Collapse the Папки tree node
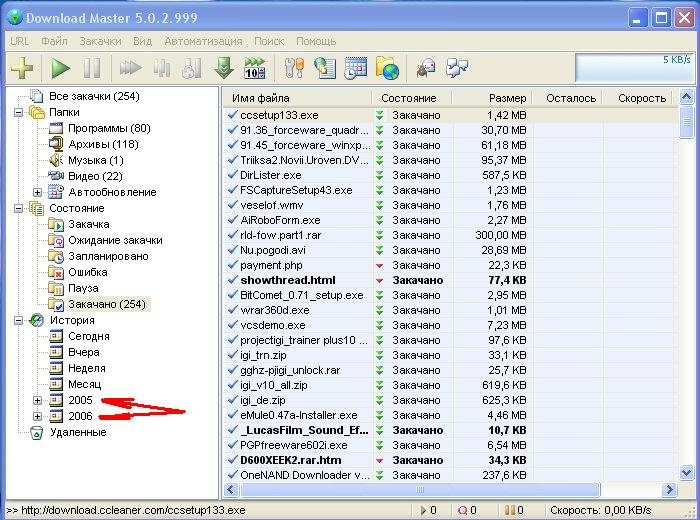The width and height of the screenshot is (700, 520). click(18, 112)
